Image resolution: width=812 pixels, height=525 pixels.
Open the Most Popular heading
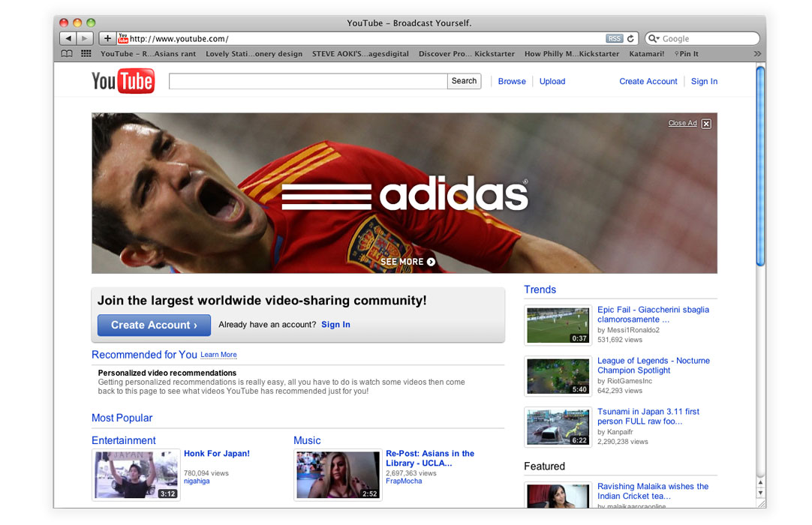tap(122, 418)
